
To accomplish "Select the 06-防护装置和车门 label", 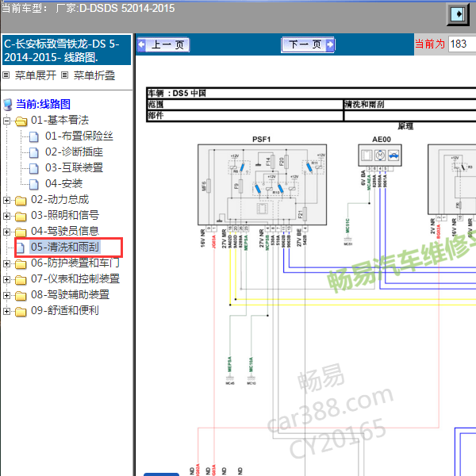I will (x=75, y=263).
